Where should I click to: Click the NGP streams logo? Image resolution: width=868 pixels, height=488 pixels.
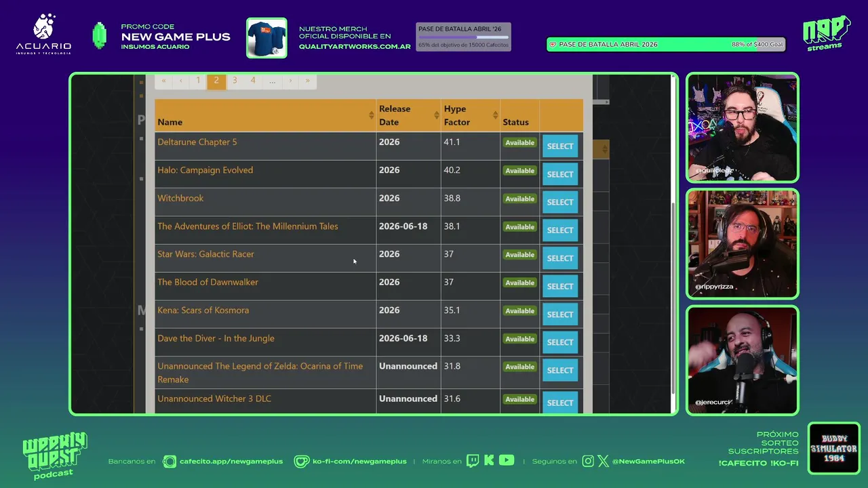coord(826,33)
